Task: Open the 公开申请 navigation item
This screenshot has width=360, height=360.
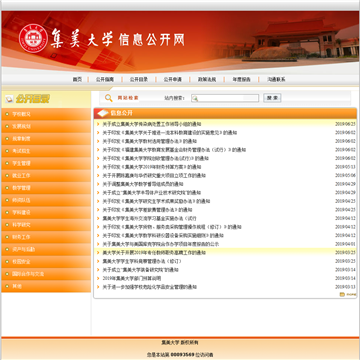Action: (x=172, y=80)
